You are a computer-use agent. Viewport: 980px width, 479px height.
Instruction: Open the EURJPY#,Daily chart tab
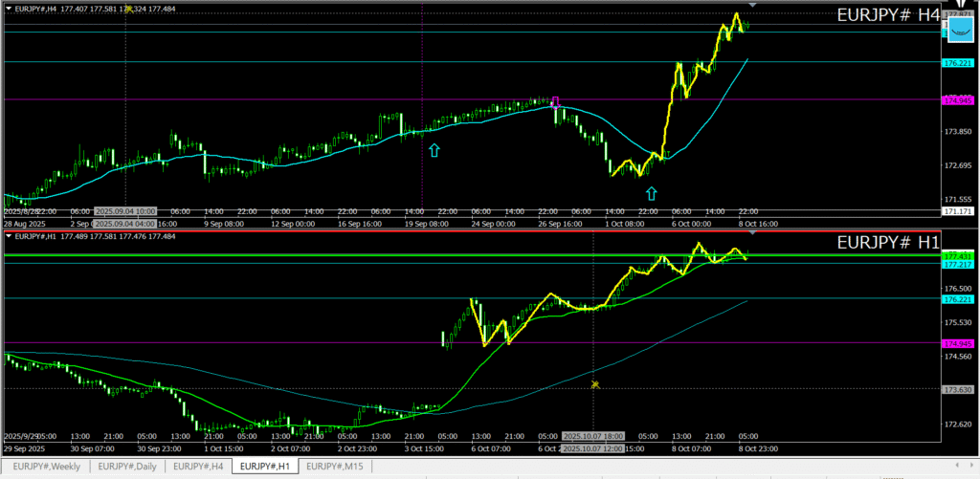128,467
